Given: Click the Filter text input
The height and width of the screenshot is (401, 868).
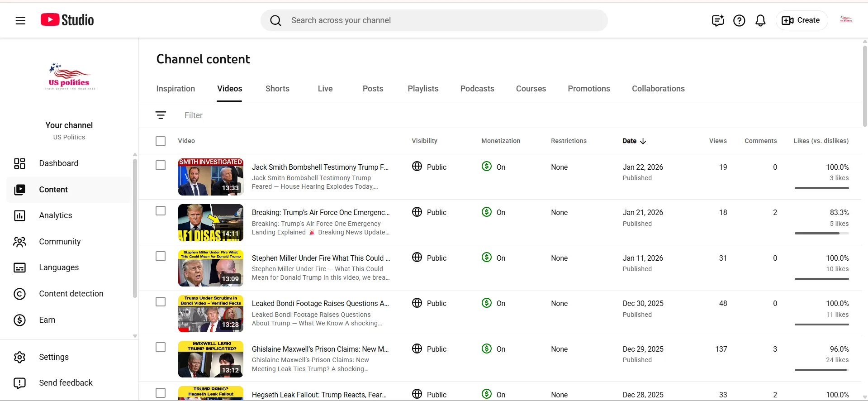Looking at the screenshot, I should pyautogui.click(x=194, y=115).
